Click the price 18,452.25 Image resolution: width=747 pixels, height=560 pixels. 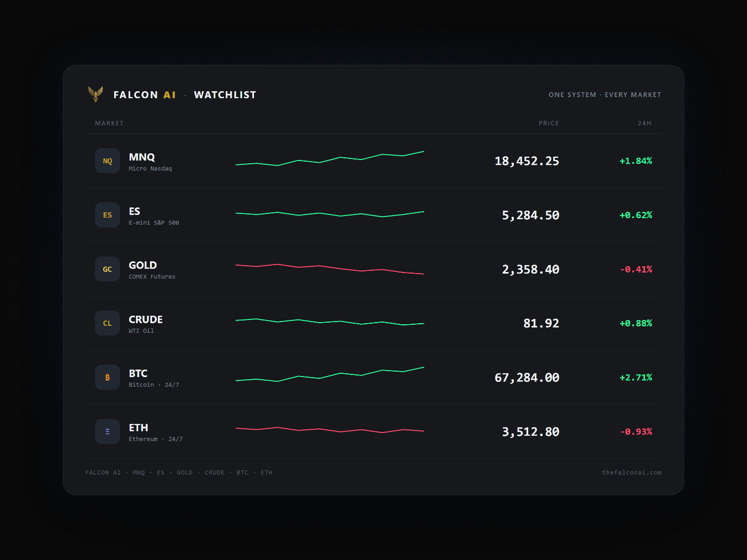click(x=527, y=161)
